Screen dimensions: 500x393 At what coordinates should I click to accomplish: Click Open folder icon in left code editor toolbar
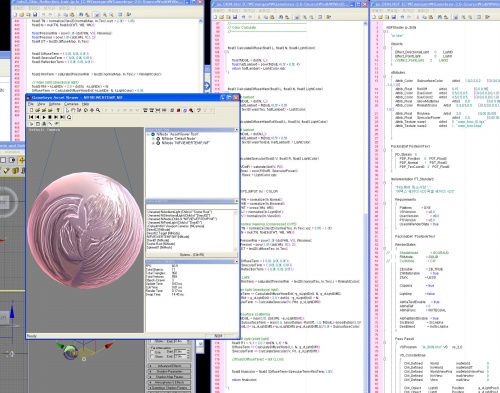(x=22, y=15)
